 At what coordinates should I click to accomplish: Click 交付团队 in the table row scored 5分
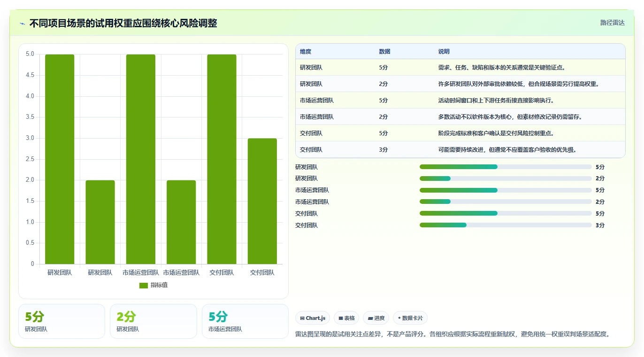click(311, 133)
